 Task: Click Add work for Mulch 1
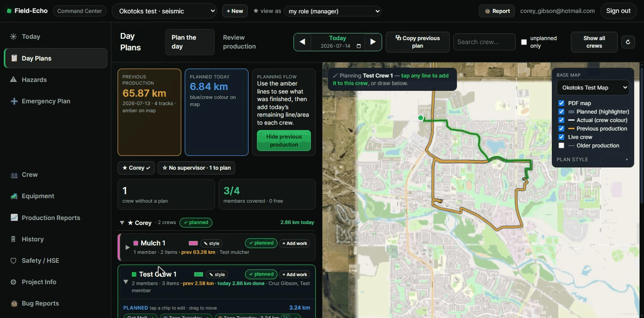click(x=295, y=243)
